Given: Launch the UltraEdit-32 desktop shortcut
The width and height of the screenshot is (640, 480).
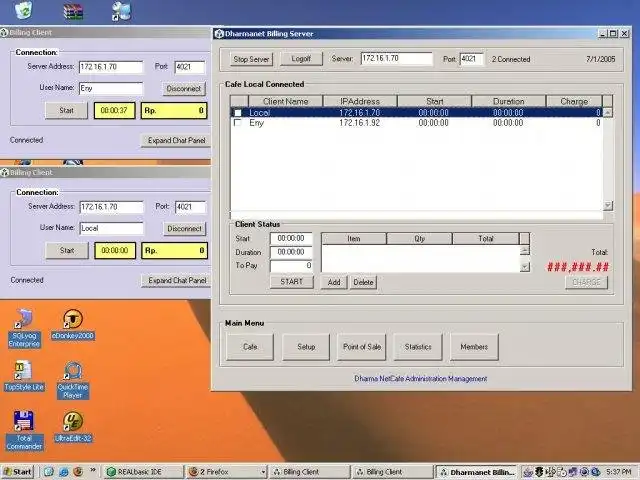Looking at the screenshot, I should pyautogui.click(x=73, y=427).
